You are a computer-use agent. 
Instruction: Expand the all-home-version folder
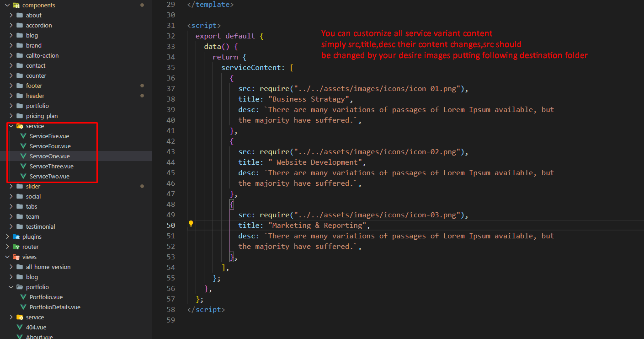coord(11,267)
